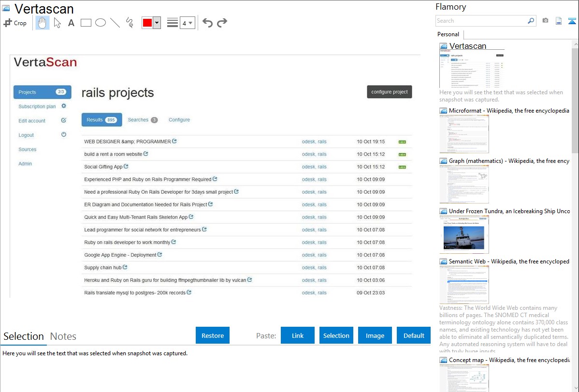Open the Personal tab
Viewport: 579px width, 392px height.
click(x=448, y=34)
